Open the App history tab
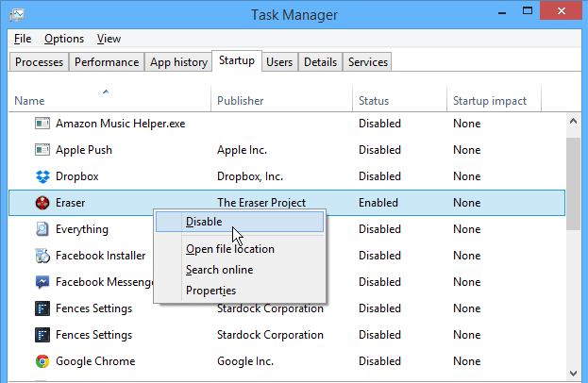588x383 pixels. [178, 62]
